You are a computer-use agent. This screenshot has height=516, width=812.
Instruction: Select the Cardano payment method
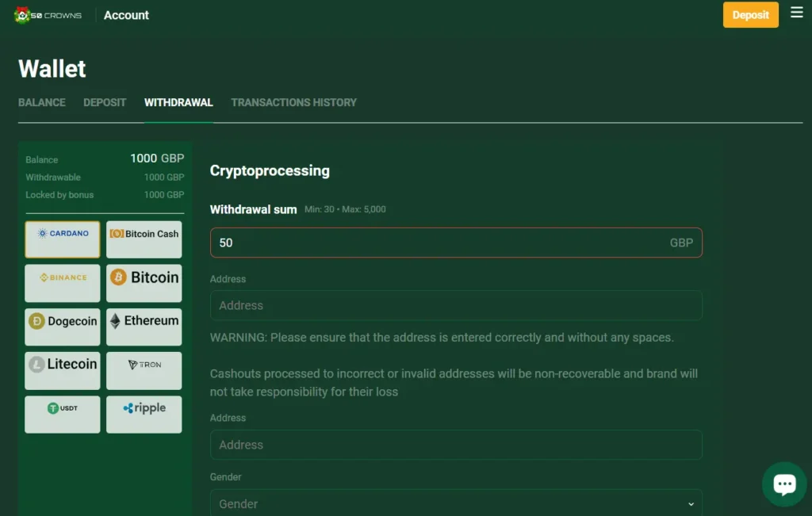(x=63, y=239)
